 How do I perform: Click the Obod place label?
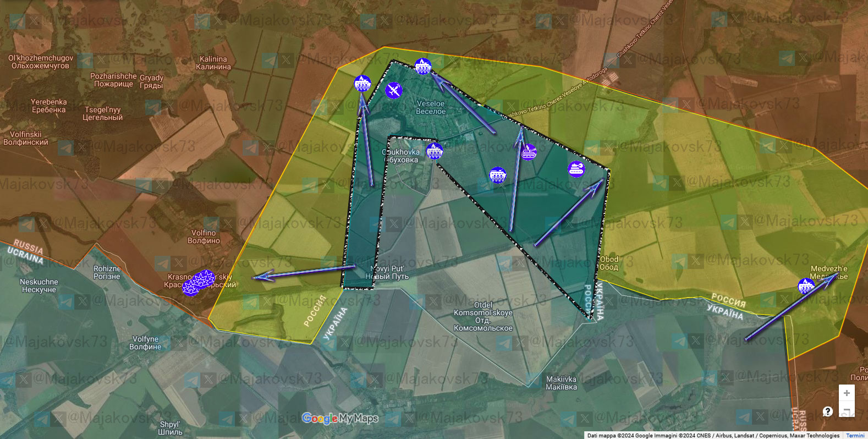click(x=609, y=263)
